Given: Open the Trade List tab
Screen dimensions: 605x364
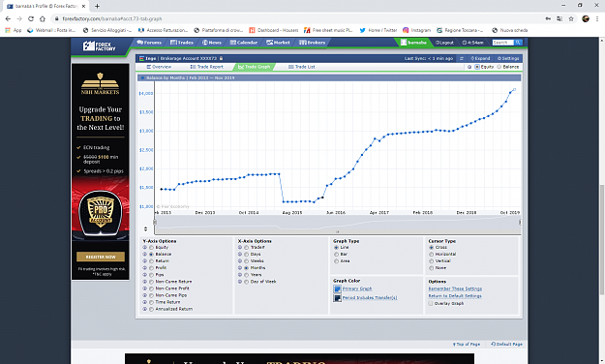Looking at the screenshot, I should pyautogui.click(x=302, y=67).
